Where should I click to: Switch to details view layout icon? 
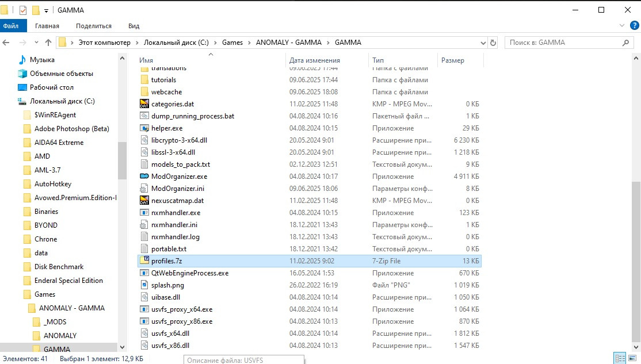[620, 358]
